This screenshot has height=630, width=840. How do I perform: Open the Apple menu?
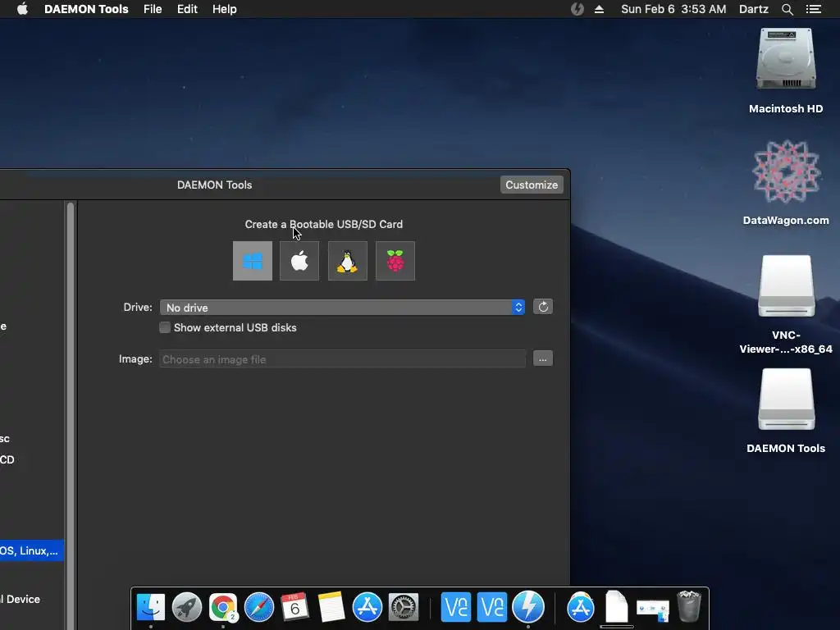click(22, 9)
